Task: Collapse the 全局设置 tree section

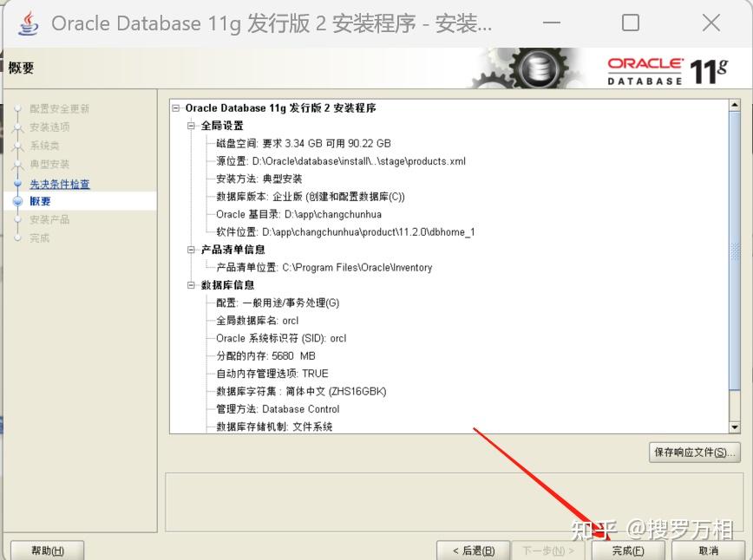Action: pyautogui.click(x=191, y=126)
